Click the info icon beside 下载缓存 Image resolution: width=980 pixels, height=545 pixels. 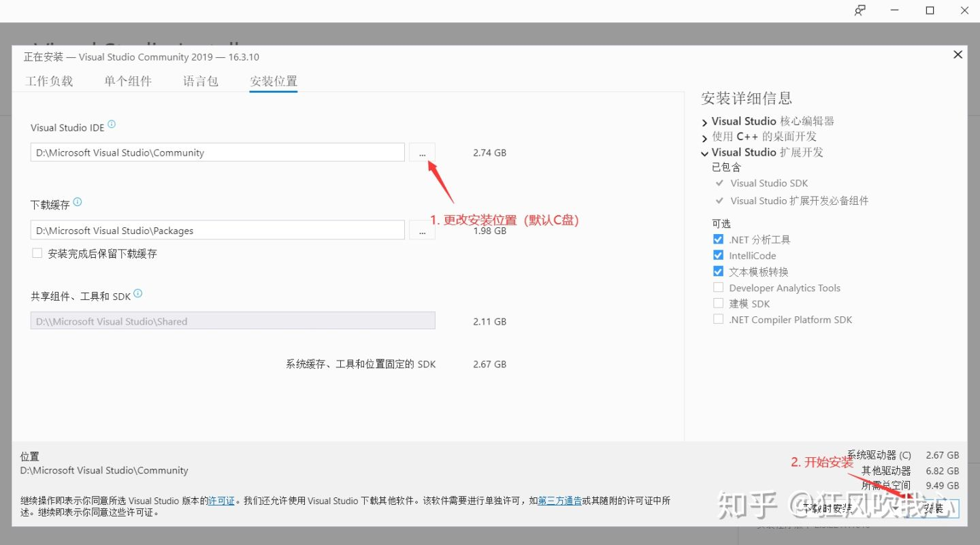pyautogui.click(x=78, y=201)
